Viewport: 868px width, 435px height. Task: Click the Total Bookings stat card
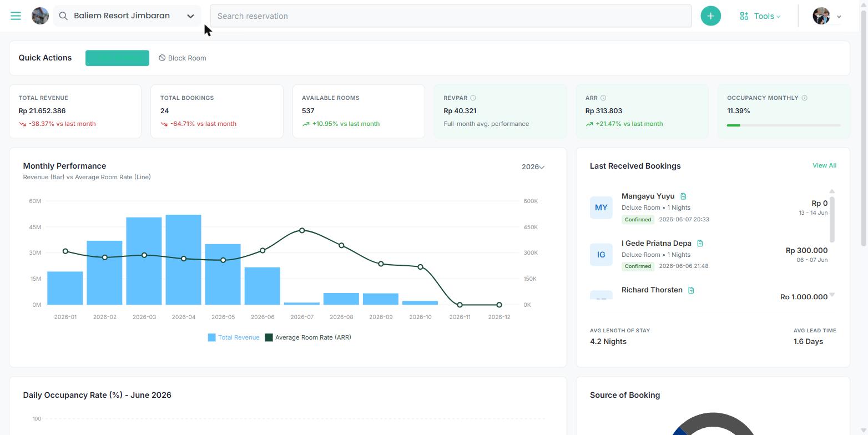click(x=217, y=111)
